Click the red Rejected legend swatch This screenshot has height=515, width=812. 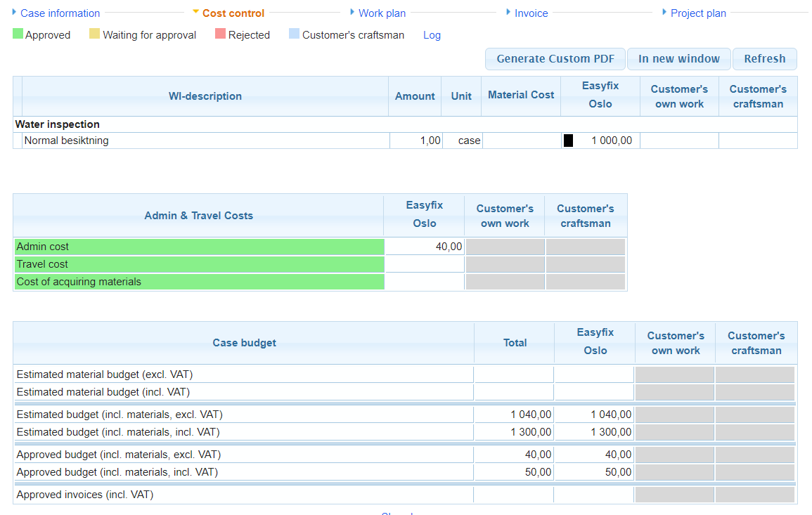(220, 34)
